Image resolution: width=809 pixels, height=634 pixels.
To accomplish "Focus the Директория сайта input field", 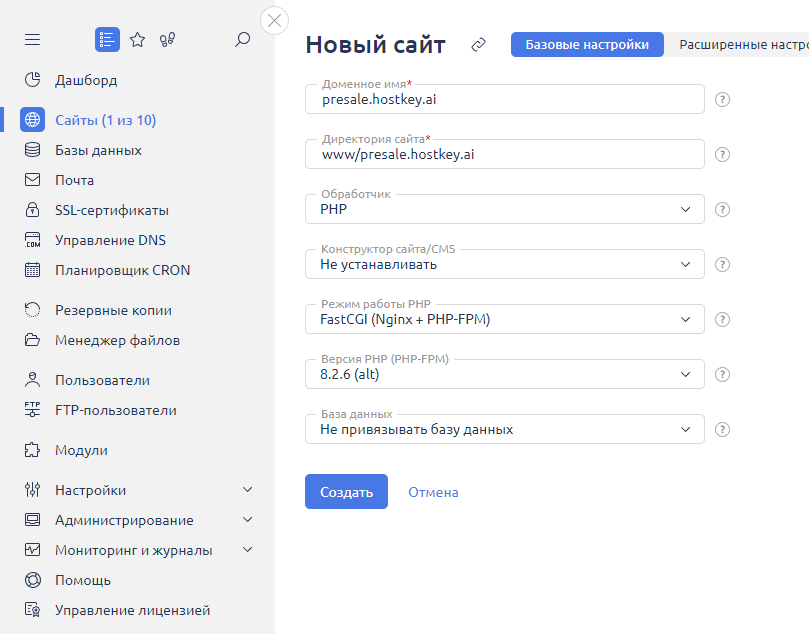I will (x=505, y=154).
